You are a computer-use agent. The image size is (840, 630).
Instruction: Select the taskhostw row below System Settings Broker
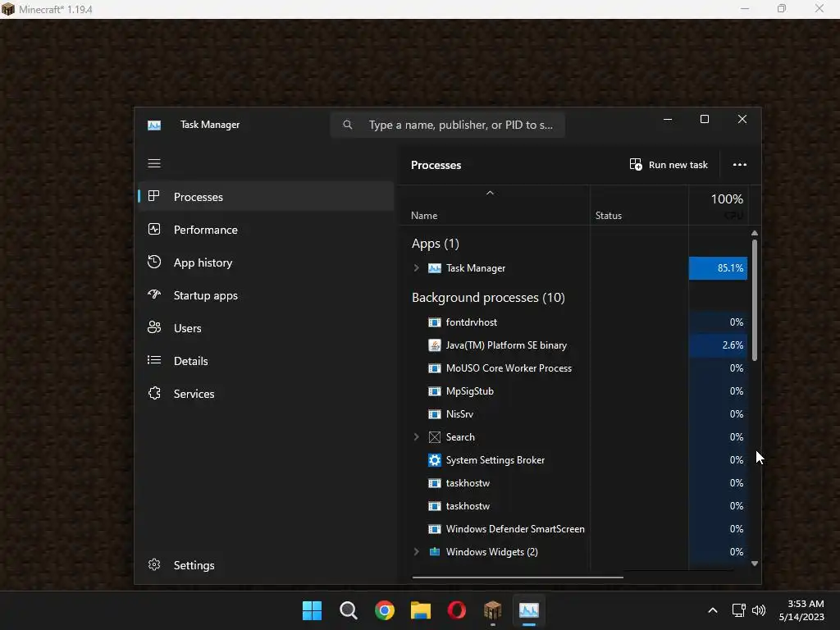click(x=573, y=482)
